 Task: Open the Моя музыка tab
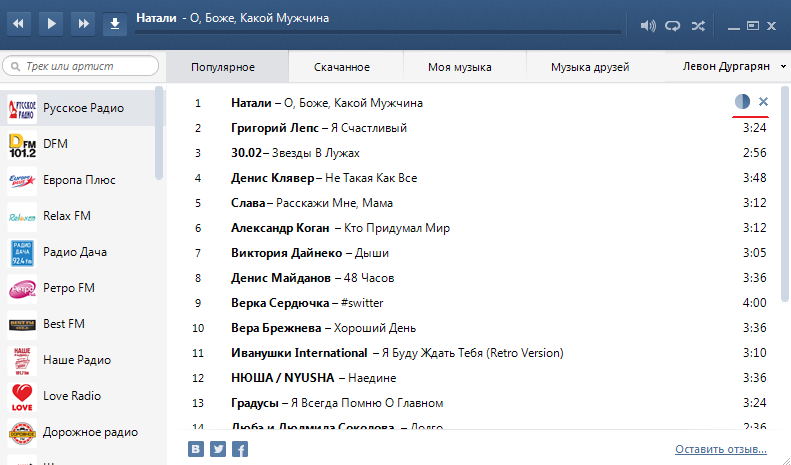point(459,67)
